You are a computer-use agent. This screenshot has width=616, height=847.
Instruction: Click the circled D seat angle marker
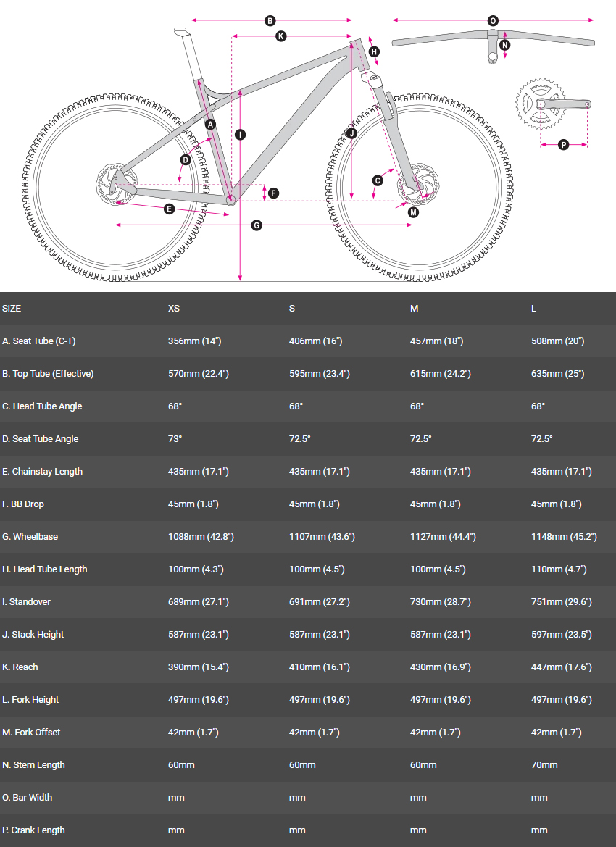[x=186, y=160]
